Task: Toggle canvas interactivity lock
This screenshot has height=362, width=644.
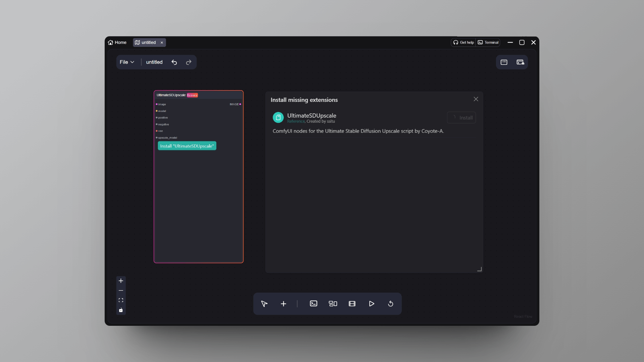Action: (121, 310)
